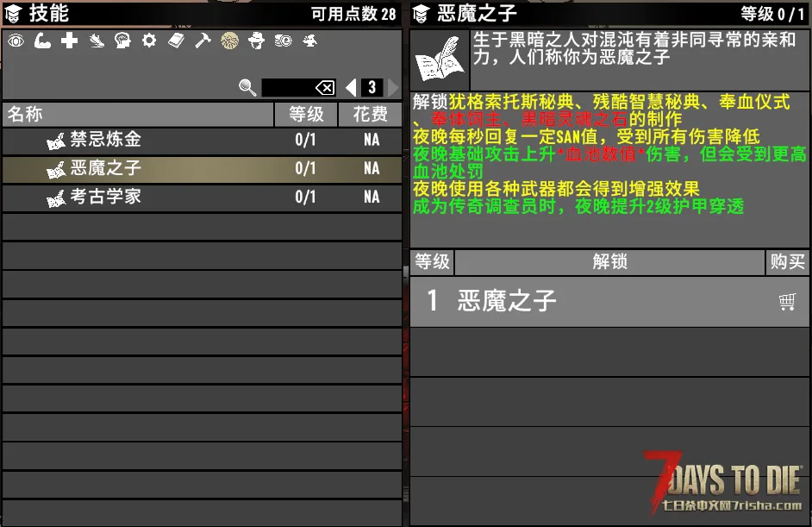Select the hat-wearing figure category icon
This screenshot has height=527, width=812.
click(x=256, y=41)
